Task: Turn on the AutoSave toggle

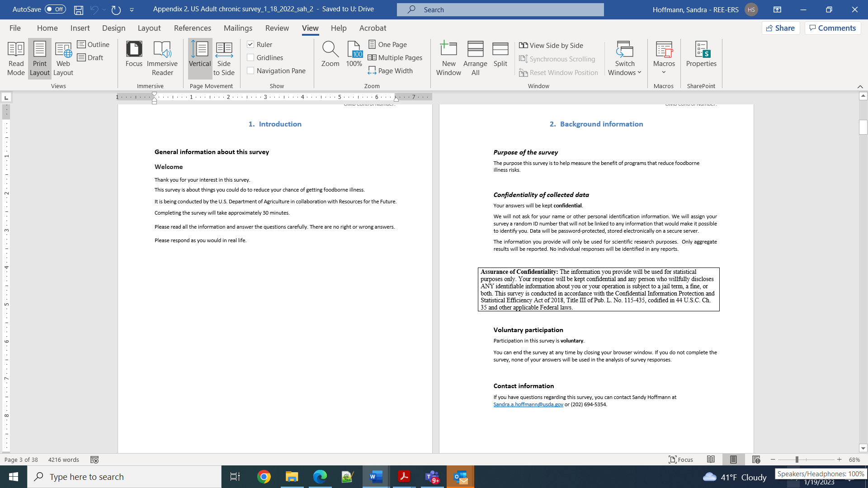Action: pos(55,9)
